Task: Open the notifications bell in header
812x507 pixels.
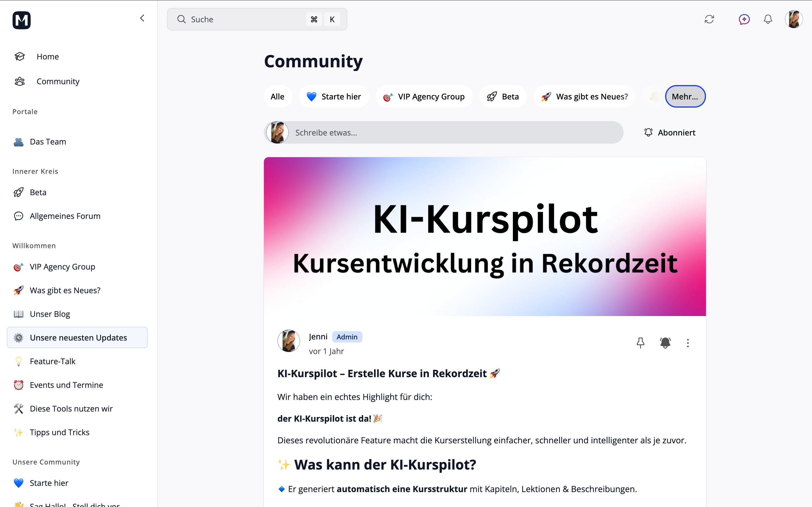Action: click(768, 19)
